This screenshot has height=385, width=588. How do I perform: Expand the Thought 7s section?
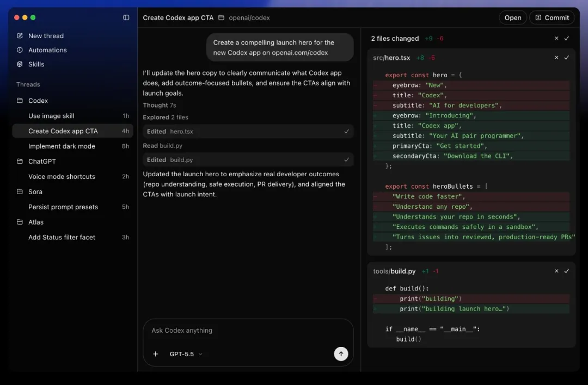(160, 105)
